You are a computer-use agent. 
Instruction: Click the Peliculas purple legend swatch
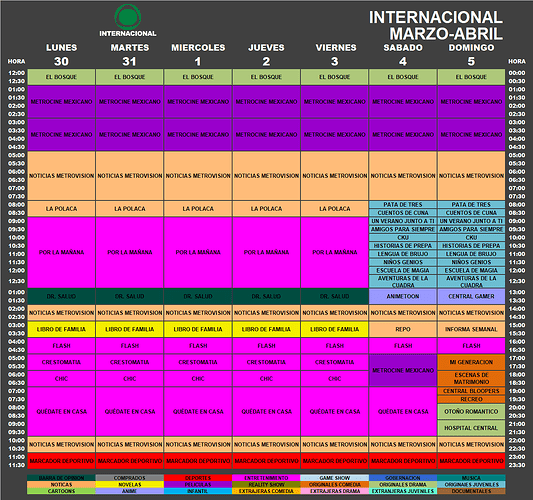198,484
